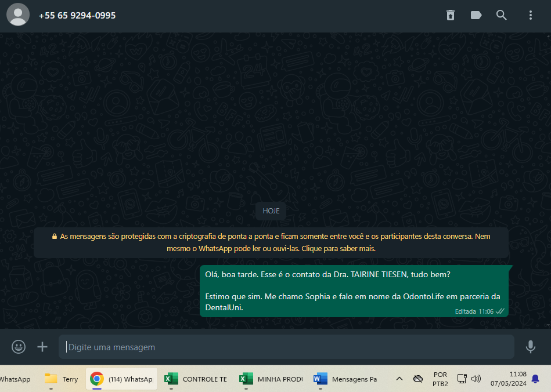The width and height of the screenshot is (551, 392).
Task: Open the end-to-end encryption notice
Action: pyautogui.click(x=271, y=242)
